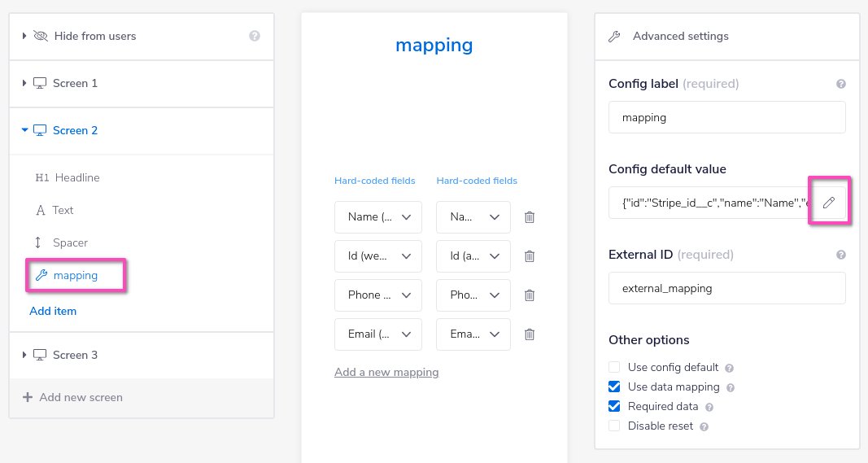
Task: Uncheck the Use data mapping checkbox
Action: pos(615,387)
